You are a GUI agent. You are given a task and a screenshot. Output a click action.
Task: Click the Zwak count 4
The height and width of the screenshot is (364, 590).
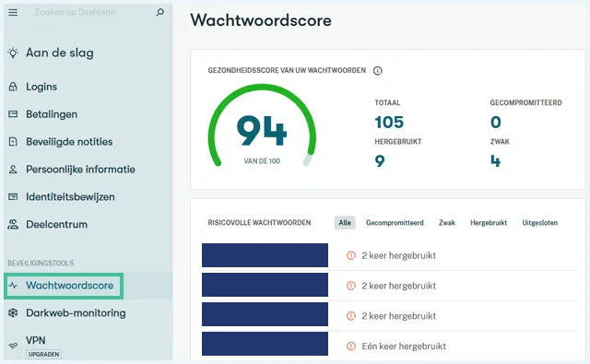point(496,161)
